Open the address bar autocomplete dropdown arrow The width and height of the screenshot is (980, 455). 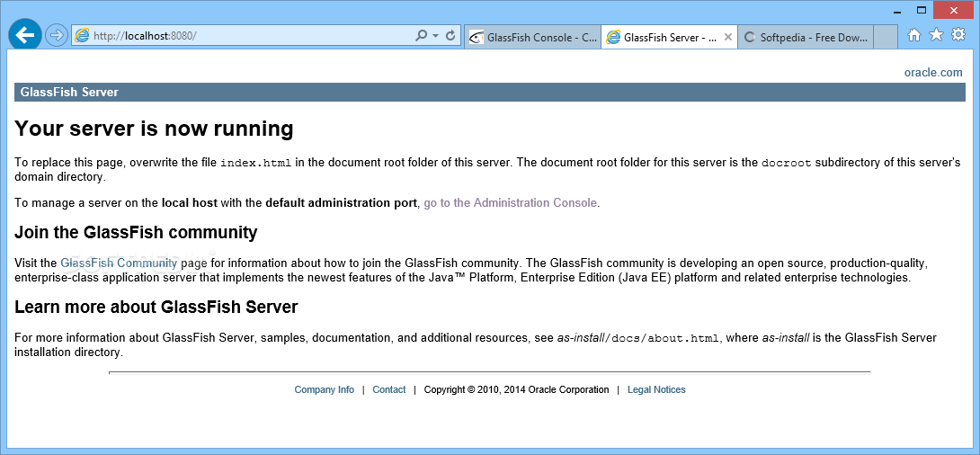click(x=436, y=36)
